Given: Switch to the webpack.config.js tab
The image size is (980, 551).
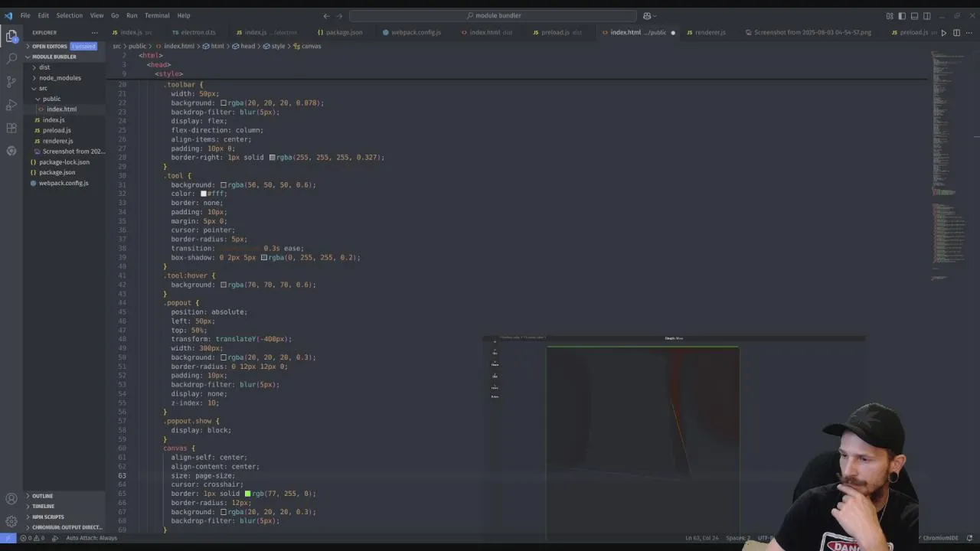Looking at the screenshot, I should pos(411,32).
